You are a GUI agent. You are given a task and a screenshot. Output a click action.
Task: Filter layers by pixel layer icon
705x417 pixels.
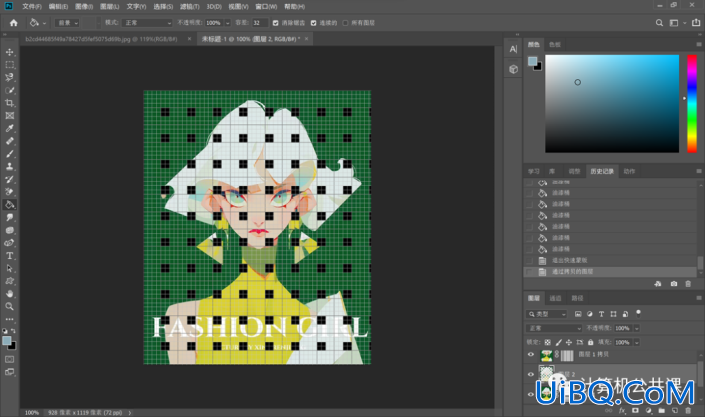[578, 314]
